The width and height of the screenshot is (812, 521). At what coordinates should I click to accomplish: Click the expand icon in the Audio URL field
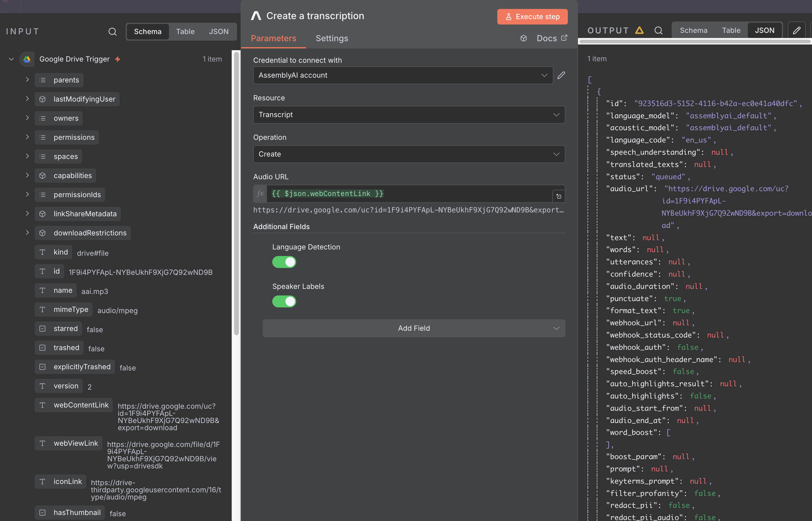pos(559,196)
